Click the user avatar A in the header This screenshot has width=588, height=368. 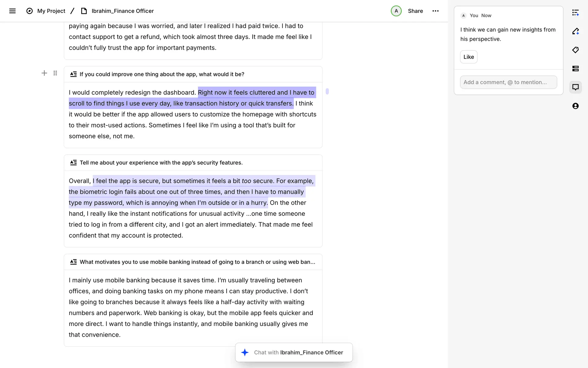[x=396, y=11]
